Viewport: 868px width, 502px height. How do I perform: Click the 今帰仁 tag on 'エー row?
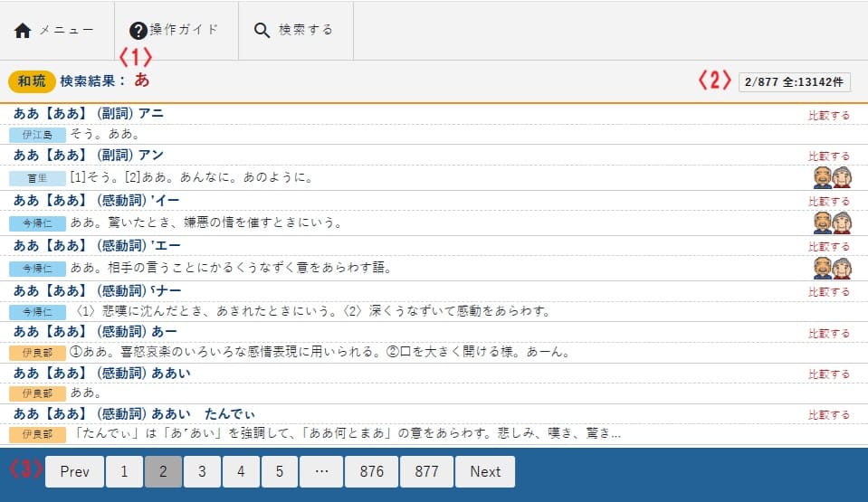pyautogui.click(x=38, y=269)
